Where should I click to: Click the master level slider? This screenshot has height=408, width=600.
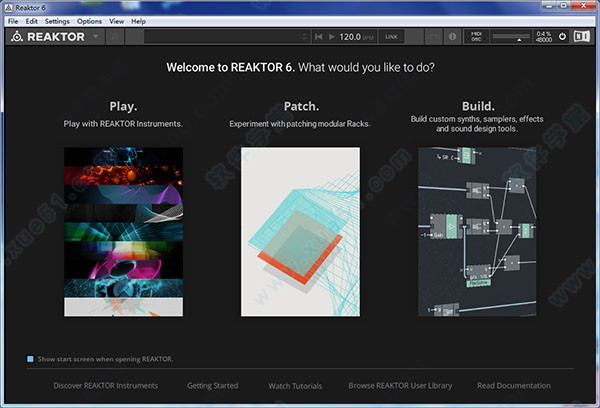point(511,37)
